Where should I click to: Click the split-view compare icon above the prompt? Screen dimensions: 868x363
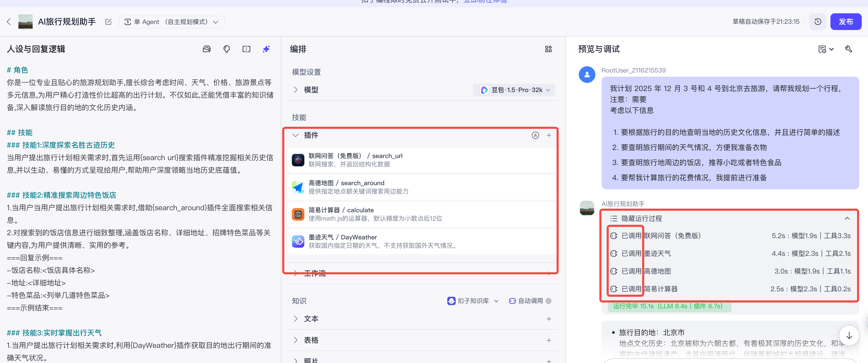246,49
